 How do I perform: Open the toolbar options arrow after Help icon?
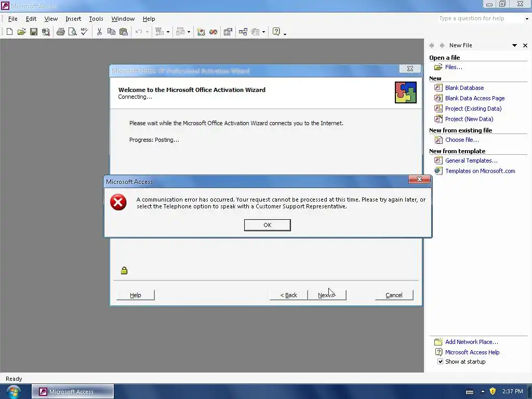click(x=285, y=34)
